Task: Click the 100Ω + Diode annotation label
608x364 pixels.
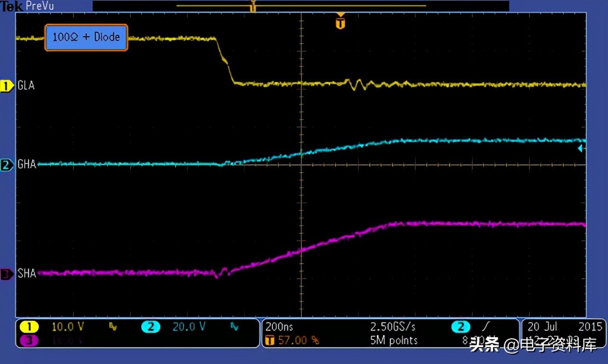Action: pyautogui.click(x=86, y=37)
